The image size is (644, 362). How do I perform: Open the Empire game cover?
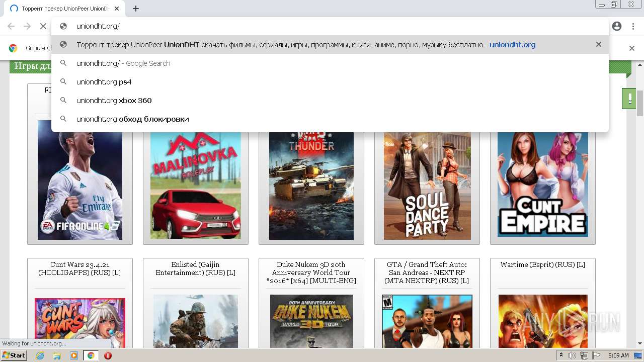[543, 184]
